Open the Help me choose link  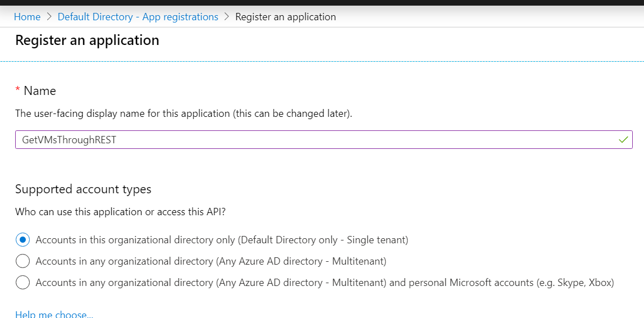pos(54,314)
